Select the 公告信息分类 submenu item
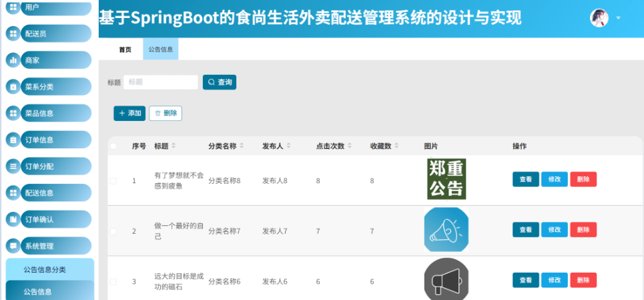This screenshot has height=300, width=644. (49, 269)
